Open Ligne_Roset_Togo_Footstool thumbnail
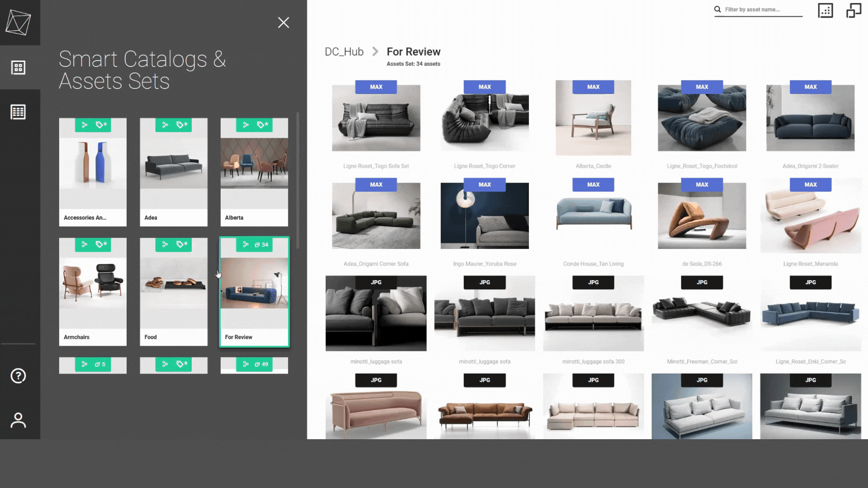868x488 pixels. tap(702, 118)
